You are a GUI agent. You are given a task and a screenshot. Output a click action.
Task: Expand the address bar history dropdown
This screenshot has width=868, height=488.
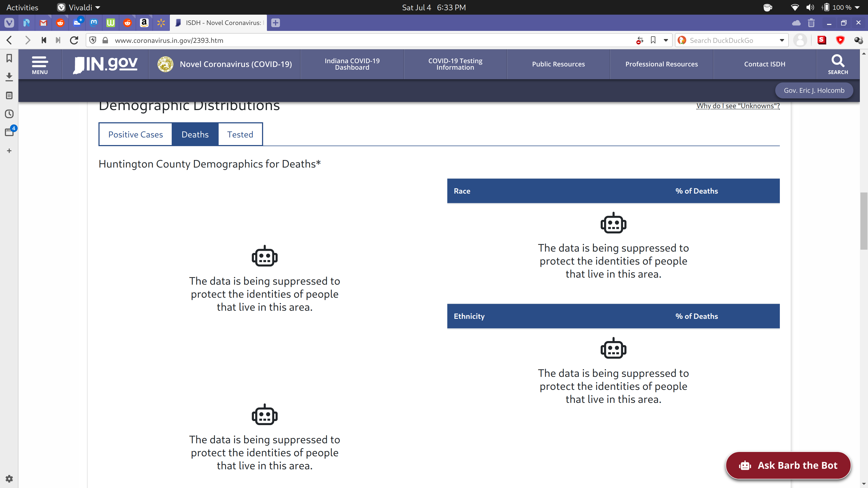[x=666, y=40]
